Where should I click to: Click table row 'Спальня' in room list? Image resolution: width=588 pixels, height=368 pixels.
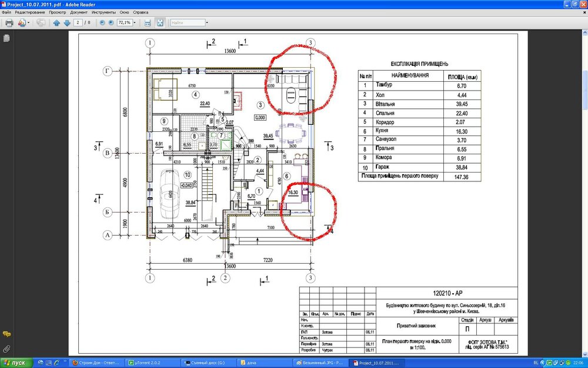point(419,113)
